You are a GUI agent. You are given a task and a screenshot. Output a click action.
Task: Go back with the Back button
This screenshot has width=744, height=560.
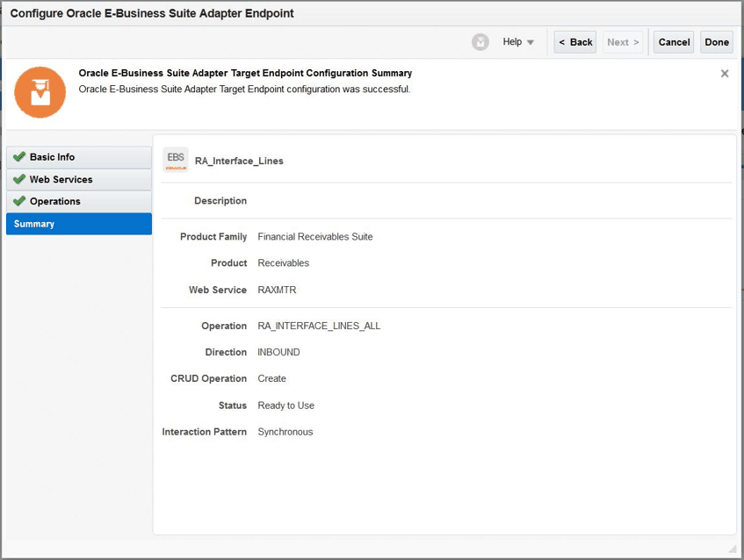[x=575, y=42]
